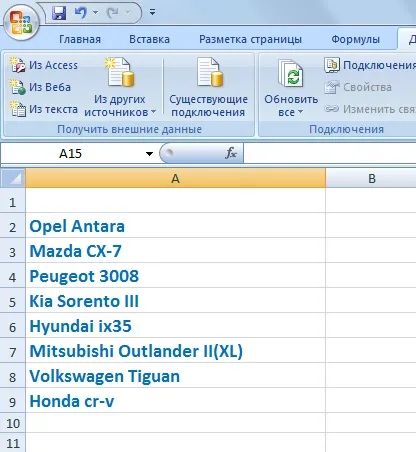Viewport: 416px width, 452px height.
Task: Save the workbook from Quick Access
Action: 59,13
